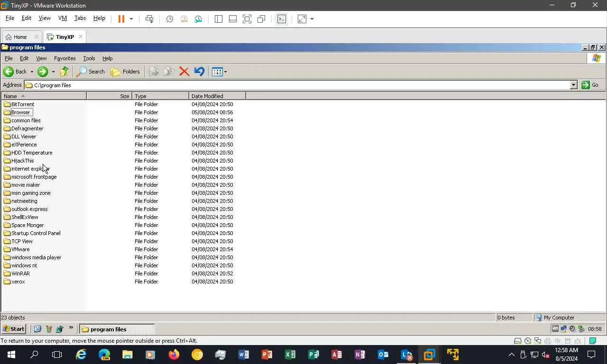
Task: Close the TinyXP tab
Action: click(81, 36)
